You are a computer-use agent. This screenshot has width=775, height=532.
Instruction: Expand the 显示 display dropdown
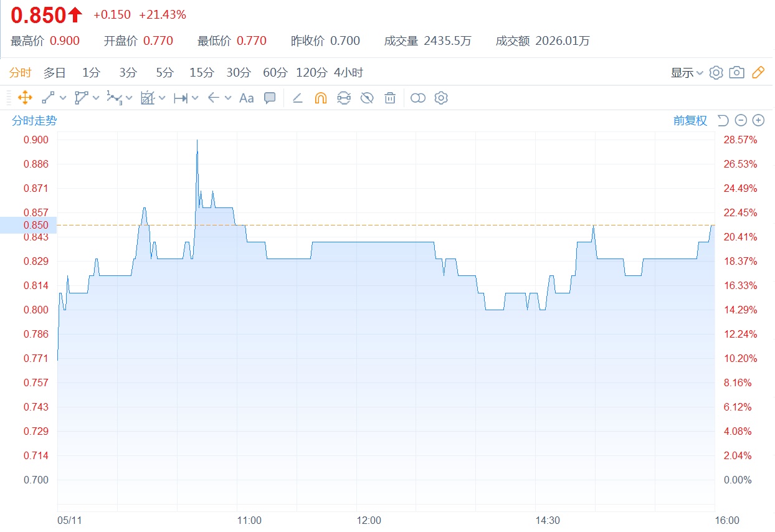pos(687,73)
